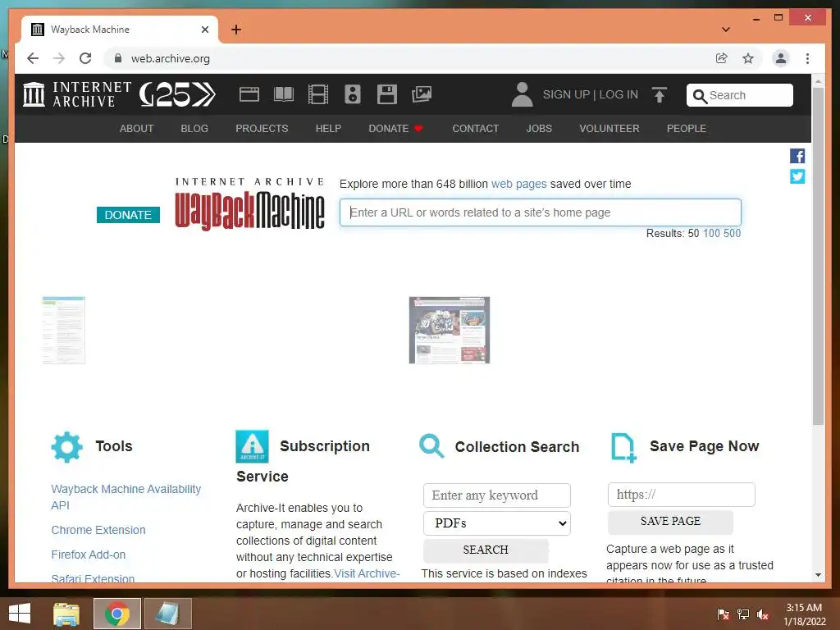Open the Images icon
Image resolution: width=840 pixels, height=630 pixels.
click(422, 94)
